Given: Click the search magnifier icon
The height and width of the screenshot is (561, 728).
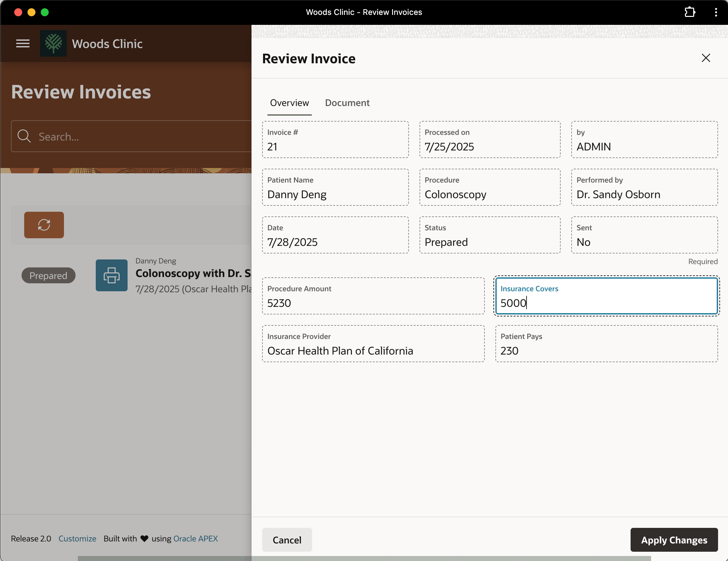Looking at the screenshot, I should 24,136.
